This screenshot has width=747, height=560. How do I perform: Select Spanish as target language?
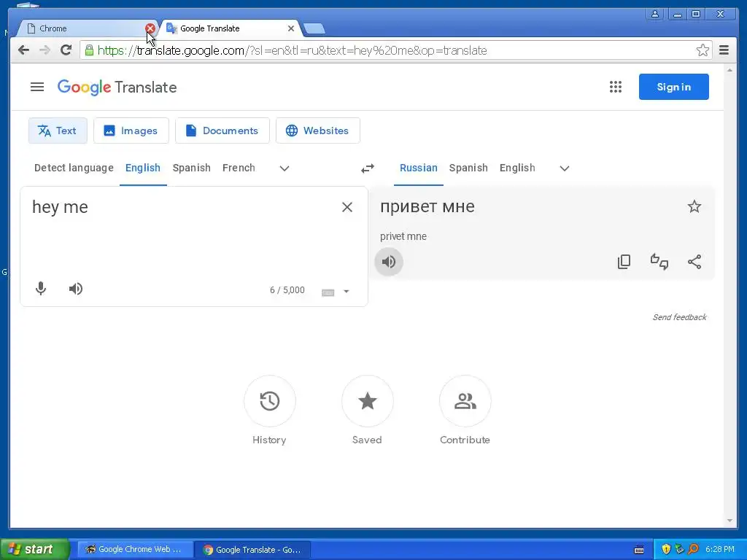pos(468,168)
